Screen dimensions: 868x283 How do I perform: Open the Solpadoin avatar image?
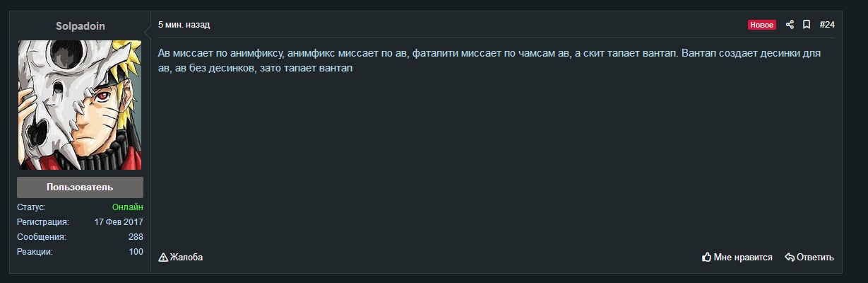[80, 105]
